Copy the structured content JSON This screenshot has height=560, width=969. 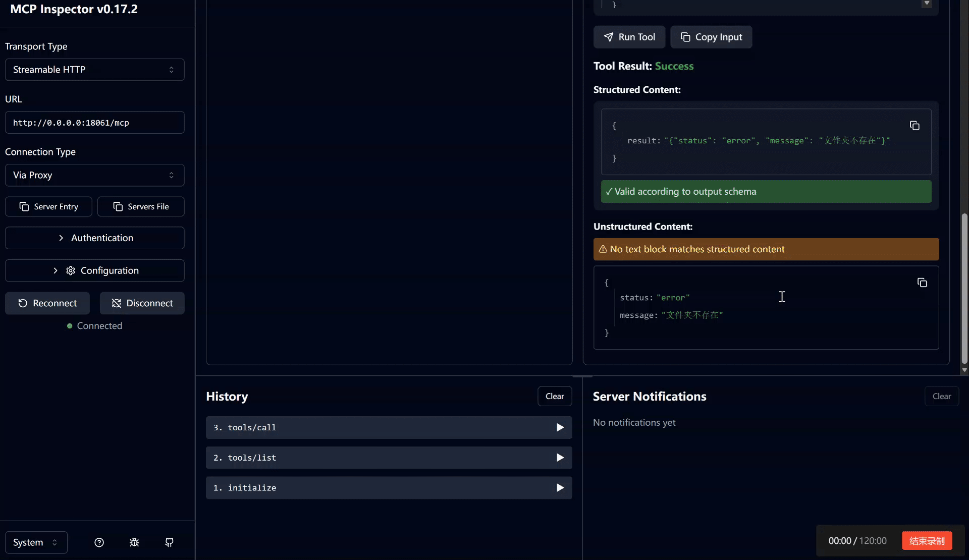[914, 126]
